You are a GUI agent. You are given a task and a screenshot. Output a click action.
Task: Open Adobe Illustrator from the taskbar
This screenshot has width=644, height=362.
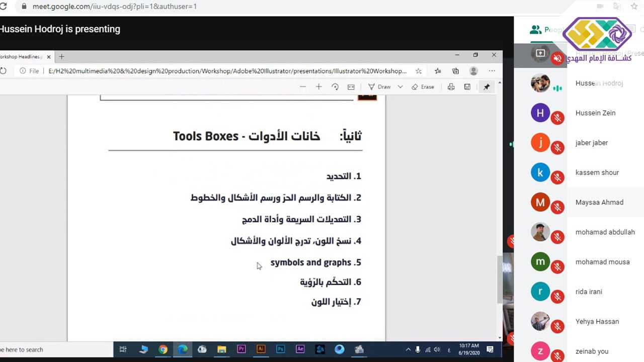click(x=261, y=349)
